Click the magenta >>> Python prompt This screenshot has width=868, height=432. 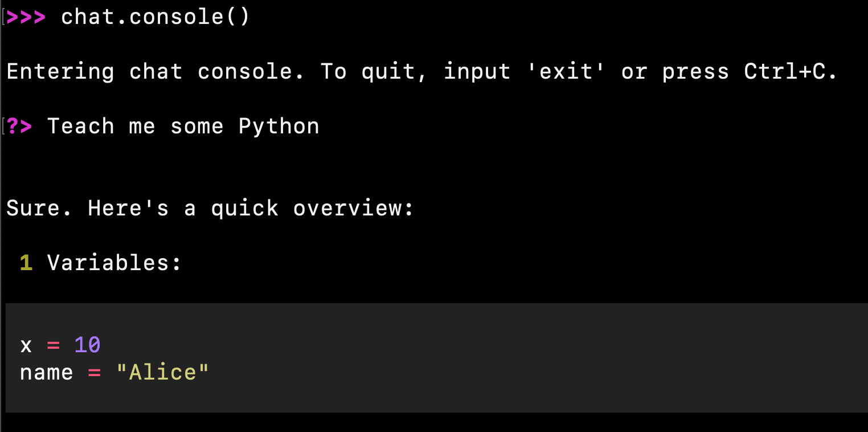click(x=26, y=17)
